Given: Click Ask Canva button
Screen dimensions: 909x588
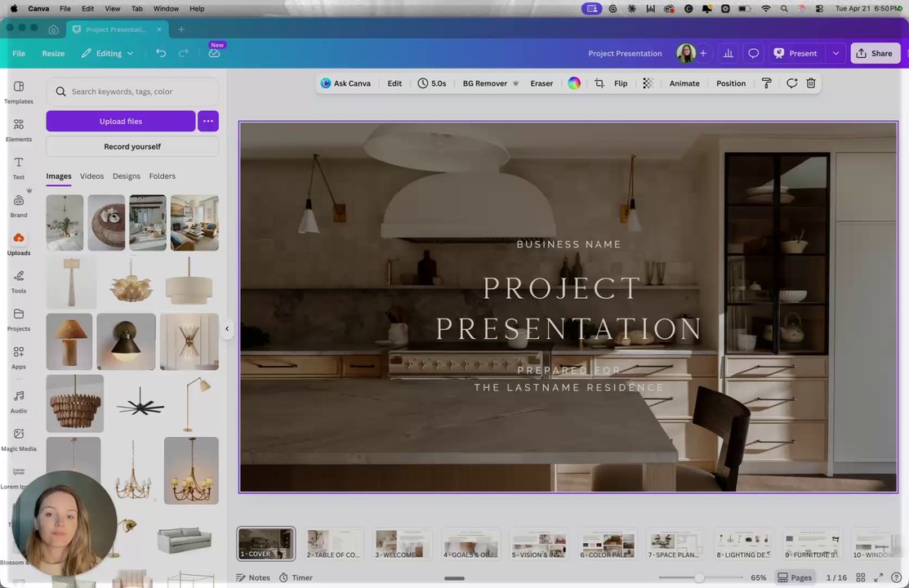Looking at the screenshot, I should pyautogui.click(x=345, y=83).
